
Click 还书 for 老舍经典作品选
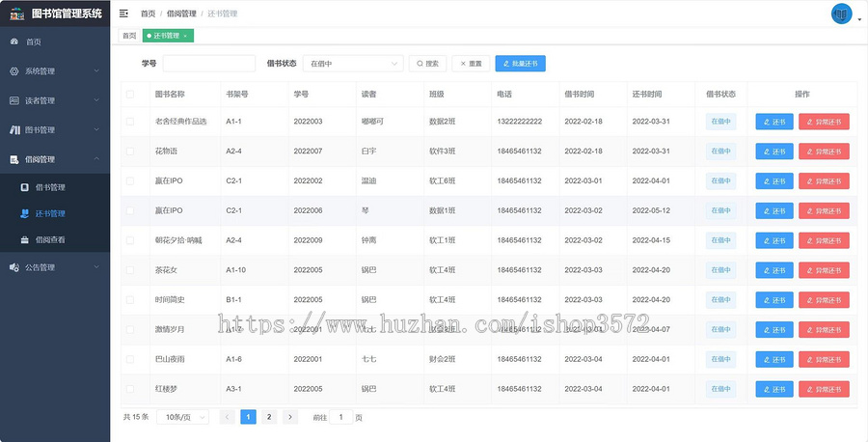point(774,122)
